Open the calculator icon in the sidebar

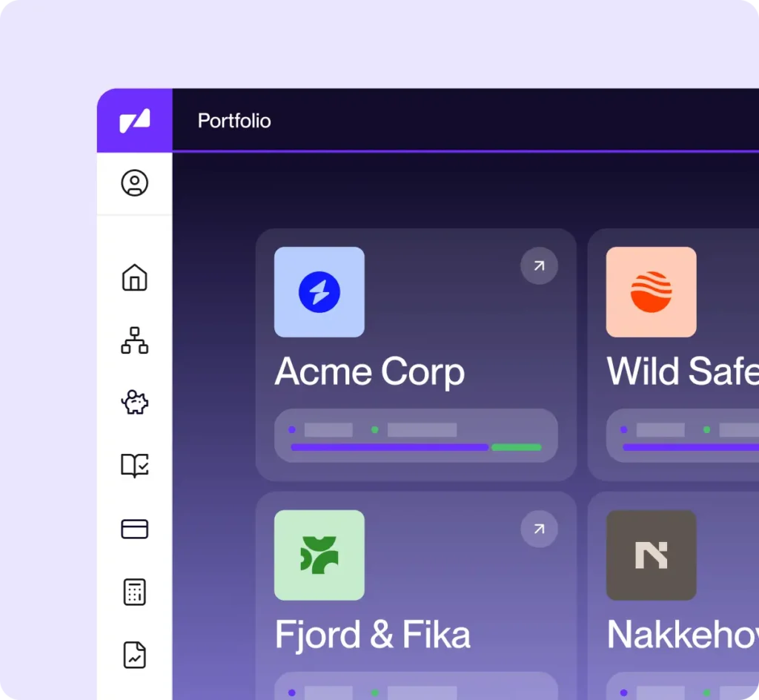click(134, 592)
